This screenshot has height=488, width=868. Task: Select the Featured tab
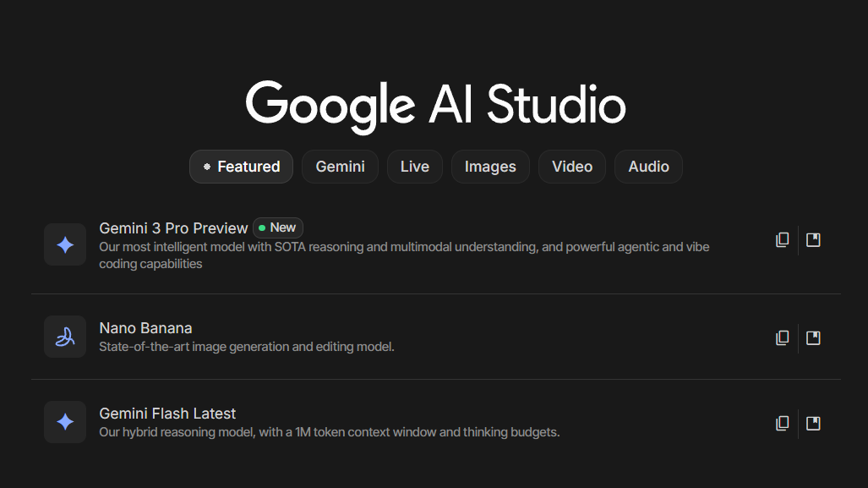coord(242,167)
